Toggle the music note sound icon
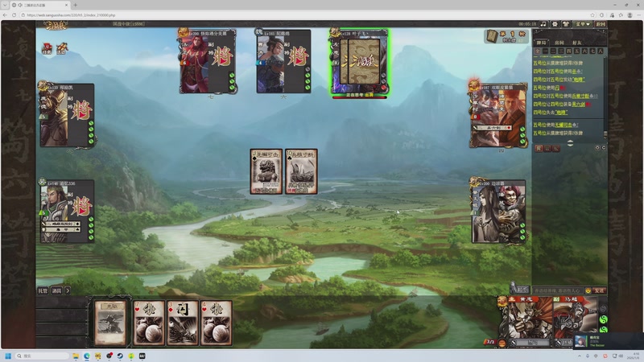Image resolution: width=644 pixels, height=362 pixels. click(x=543, y=24)
